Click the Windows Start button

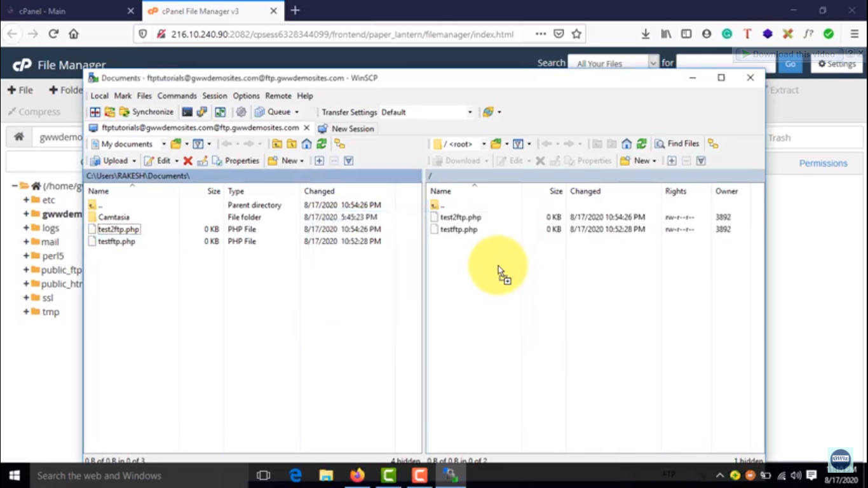pos(14,475)
